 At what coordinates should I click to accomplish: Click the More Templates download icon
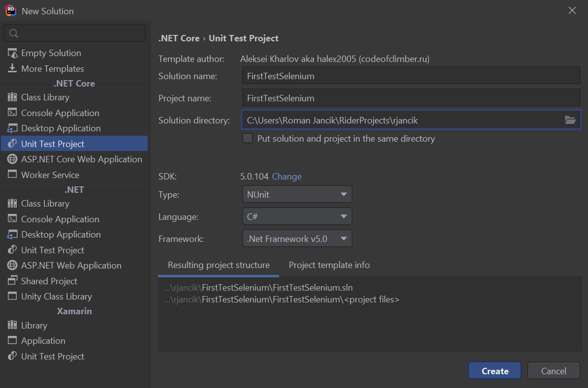[x=12, y=69]
